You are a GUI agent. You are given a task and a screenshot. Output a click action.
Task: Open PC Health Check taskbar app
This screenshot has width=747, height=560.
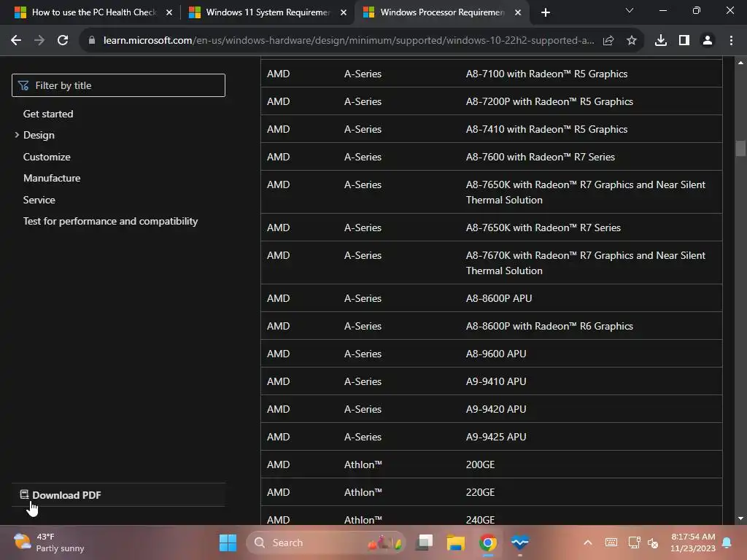click(519, 542)
